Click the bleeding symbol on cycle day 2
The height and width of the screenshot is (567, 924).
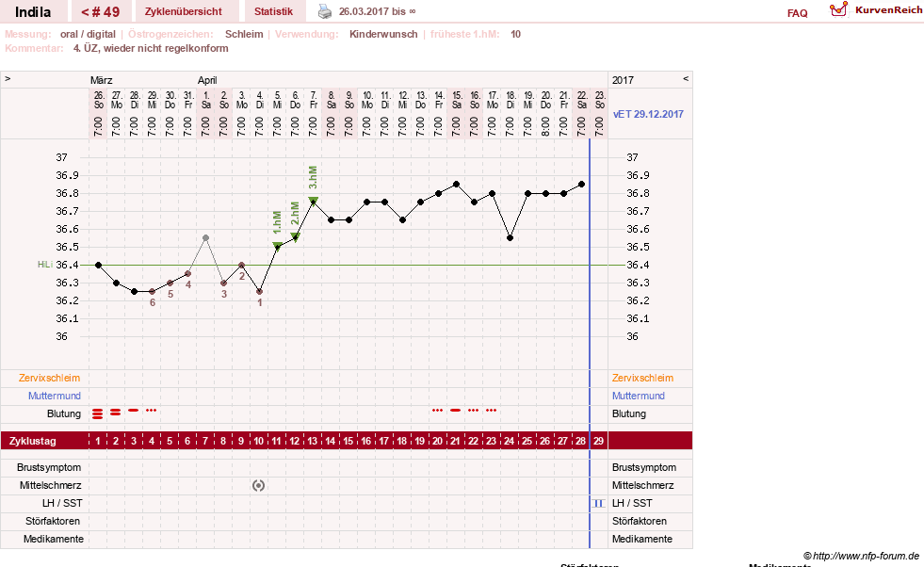[x=116, y=412]
